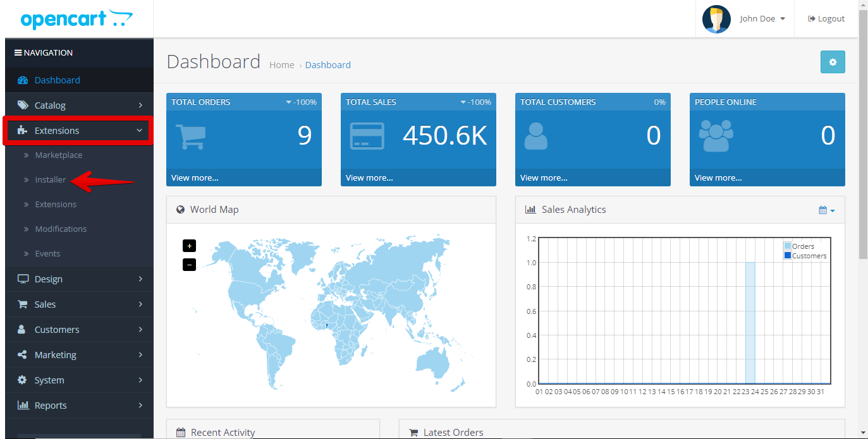The width and height of the screenshot is (868, 439).
Task: Click the 0% indicator in Total Customers
Action: click(x=659, y=102)
